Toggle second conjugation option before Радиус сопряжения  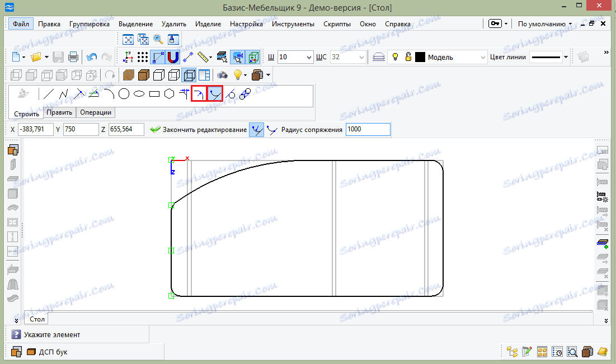coord(272,130)
